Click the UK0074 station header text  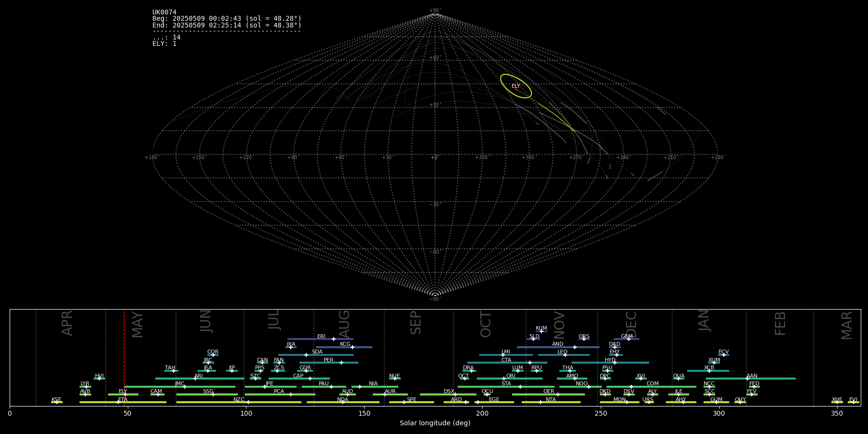coord(164,13)
